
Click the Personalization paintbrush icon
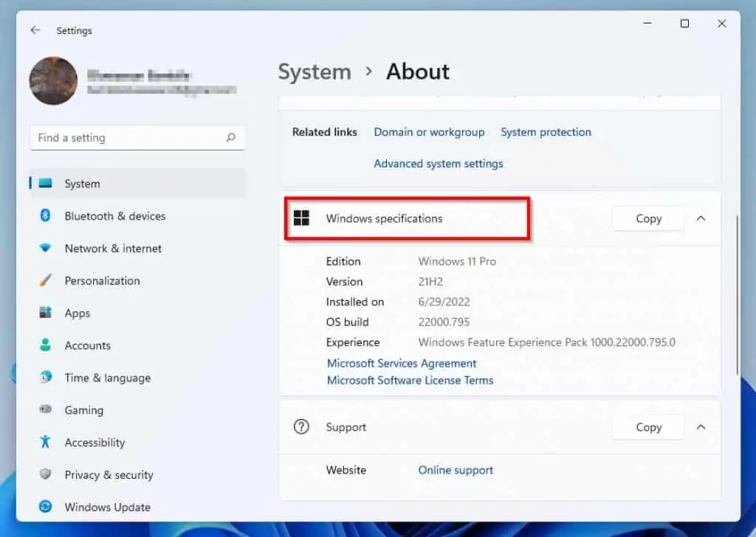pos(45,280)
